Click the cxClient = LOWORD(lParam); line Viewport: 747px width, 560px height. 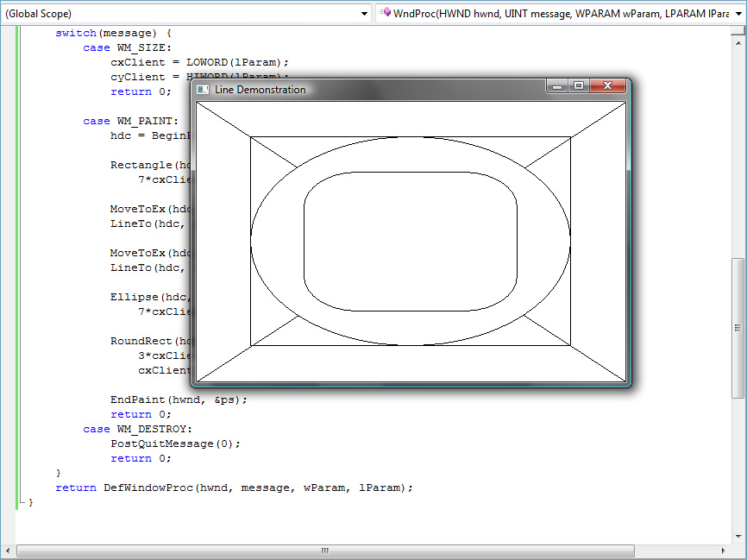coord(199,62)
